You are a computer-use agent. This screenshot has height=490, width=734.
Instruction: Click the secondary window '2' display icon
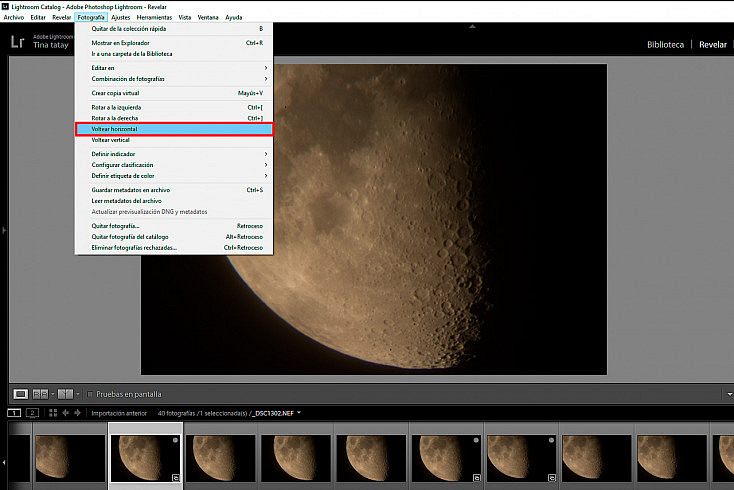pyautogui.click(x=32, y=413)
